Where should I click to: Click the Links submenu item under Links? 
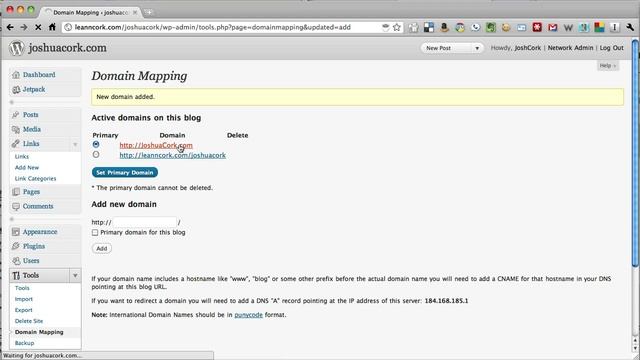pyautogui.click(x=22, y=157)
